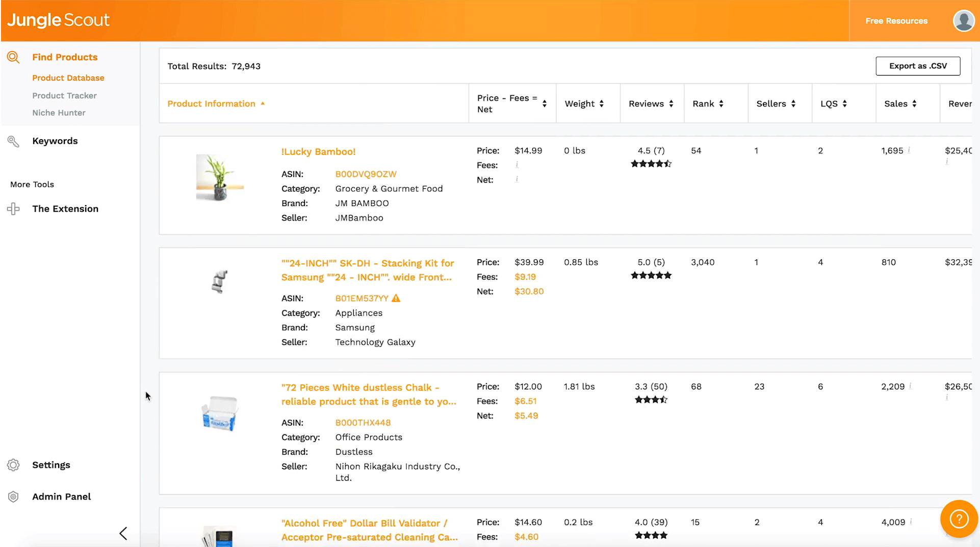This screenshot has width=980, height=547.
Task: Open the Keywords section
Action: tap(55, 141)
